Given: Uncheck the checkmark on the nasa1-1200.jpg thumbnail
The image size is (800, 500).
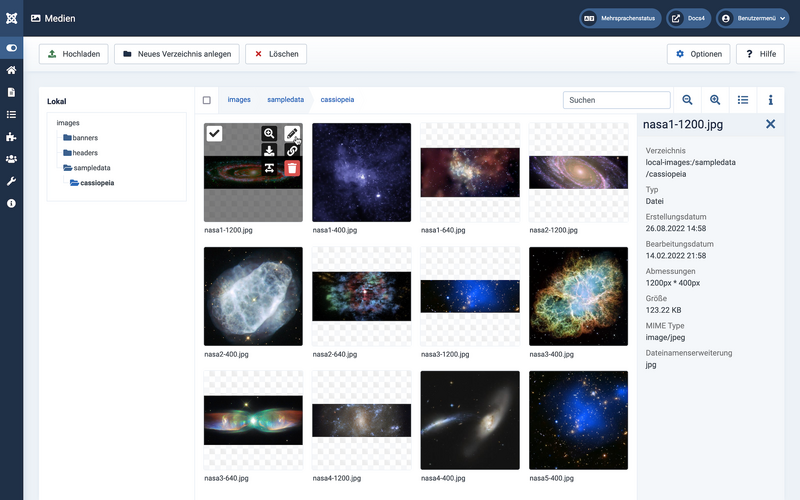Looking at the screenshot, I should pos(215,134).
